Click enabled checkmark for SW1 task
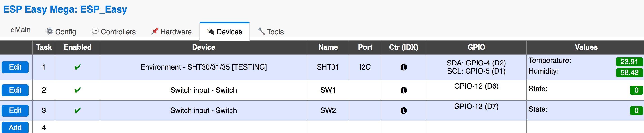 click(77, 90)
